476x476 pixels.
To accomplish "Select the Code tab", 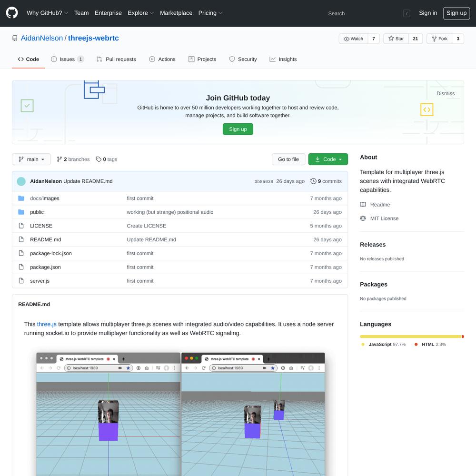I will (29, 59).
